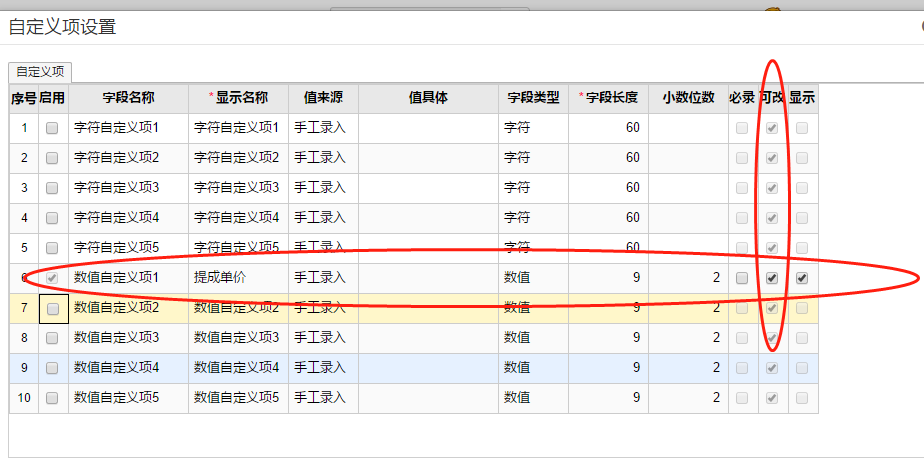Click 必录 column header
Image resolution: width=924 pixels, height=465 pixels.
pos(742,98)
